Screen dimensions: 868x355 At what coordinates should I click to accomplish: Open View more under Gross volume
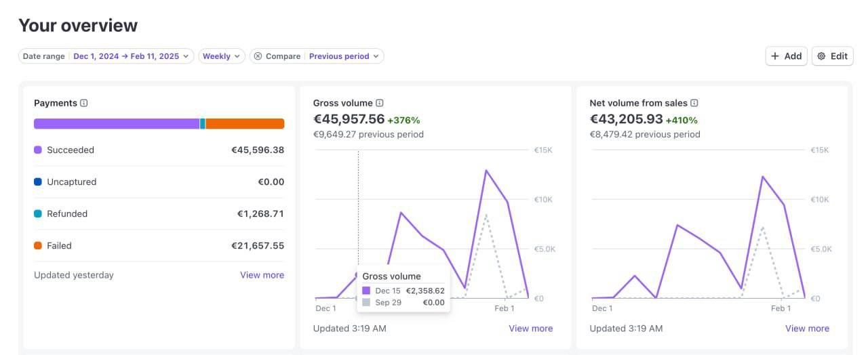click(x=530, y=329)
